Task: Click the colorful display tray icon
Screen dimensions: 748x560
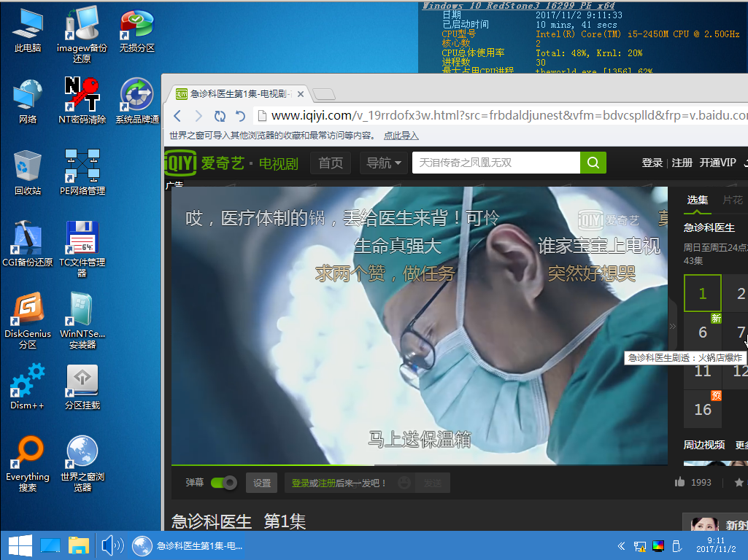Action: (658, 546)
